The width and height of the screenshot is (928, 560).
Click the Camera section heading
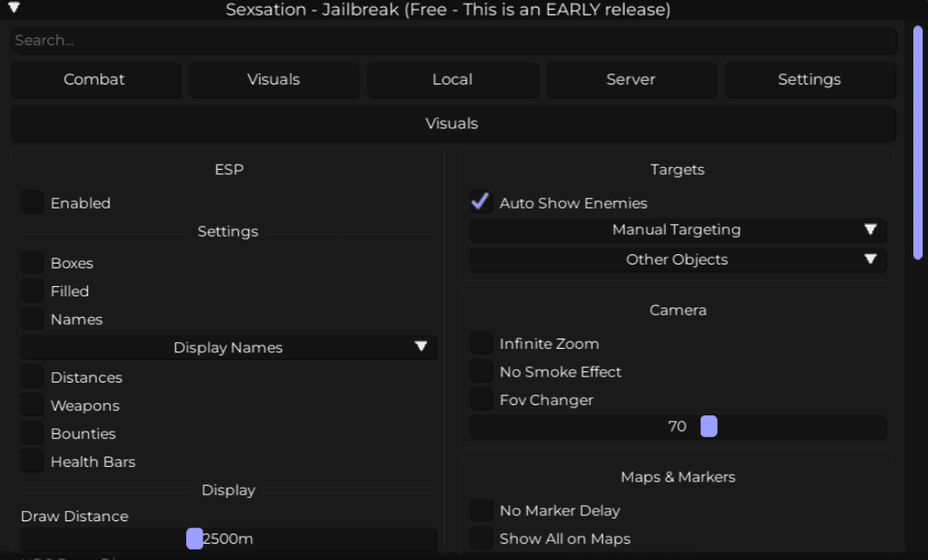click(677, 310)
